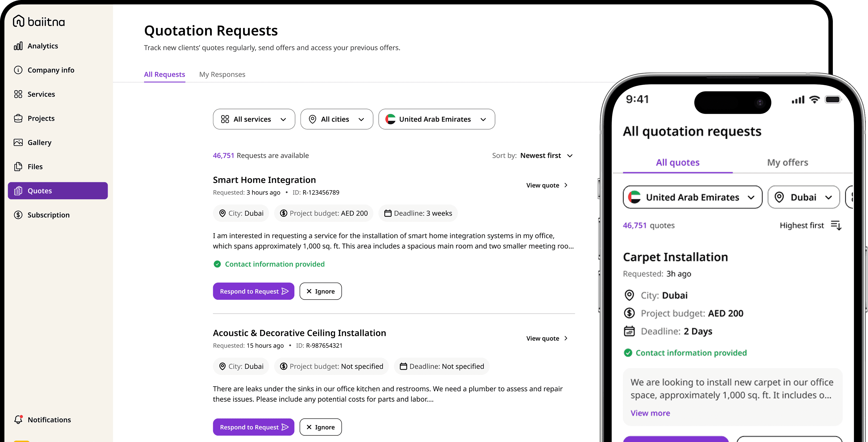Click the dollar icon beside Project budget on phone

pyautogui.click(x=629, y=313)
